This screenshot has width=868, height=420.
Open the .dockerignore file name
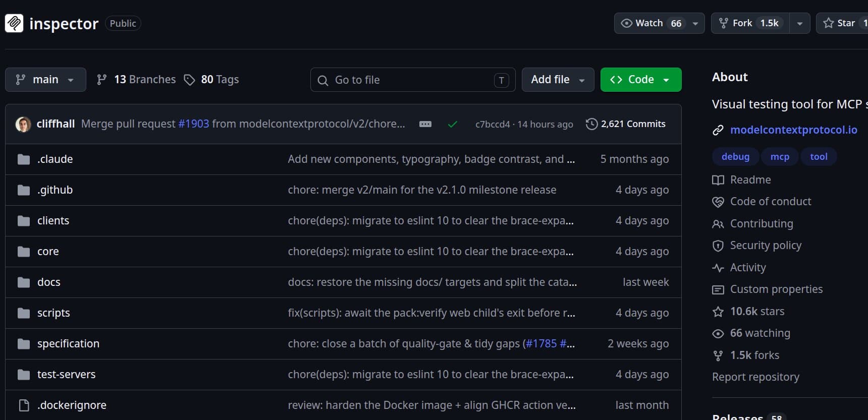72,405
